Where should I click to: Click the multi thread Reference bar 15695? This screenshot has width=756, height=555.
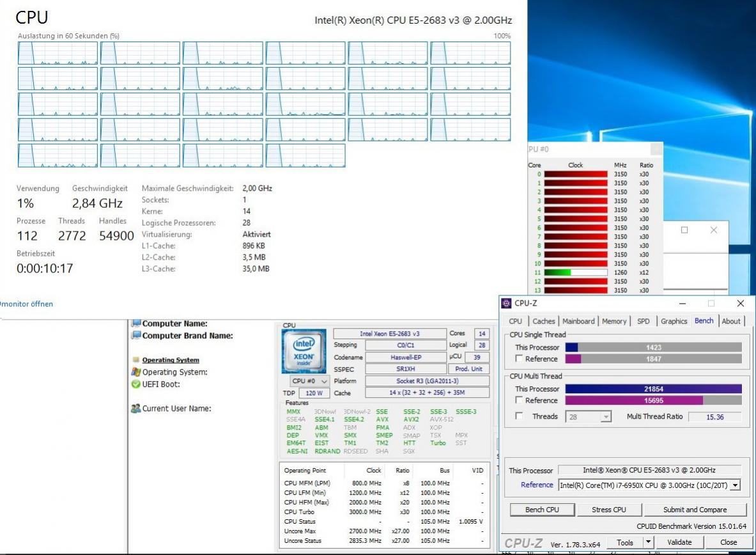click(653, 400)
